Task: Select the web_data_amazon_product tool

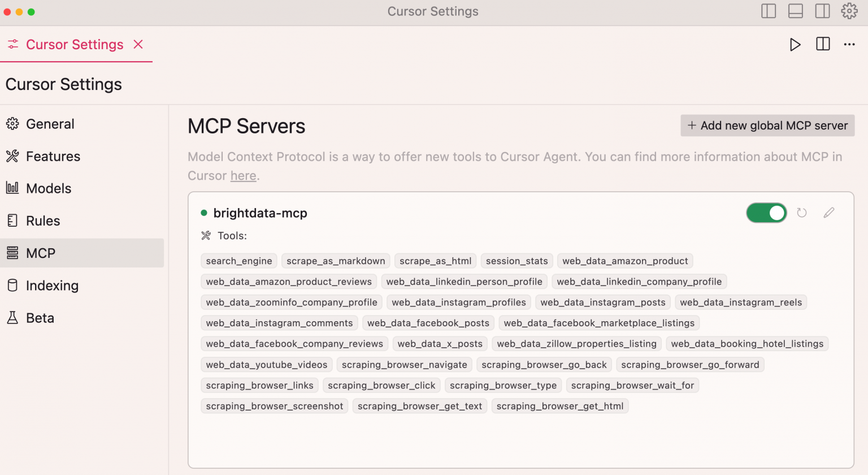Action: tap(624, 261)
